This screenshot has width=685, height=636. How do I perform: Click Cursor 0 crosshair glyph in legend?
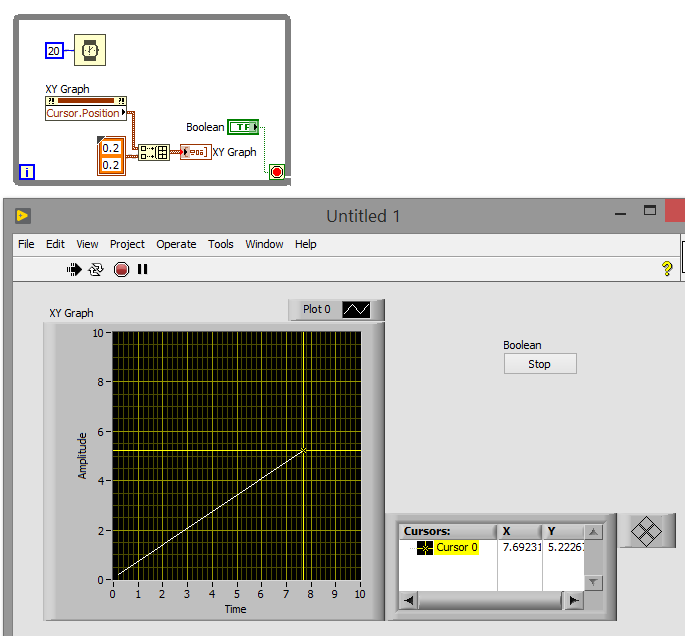[x=425, y=548]
